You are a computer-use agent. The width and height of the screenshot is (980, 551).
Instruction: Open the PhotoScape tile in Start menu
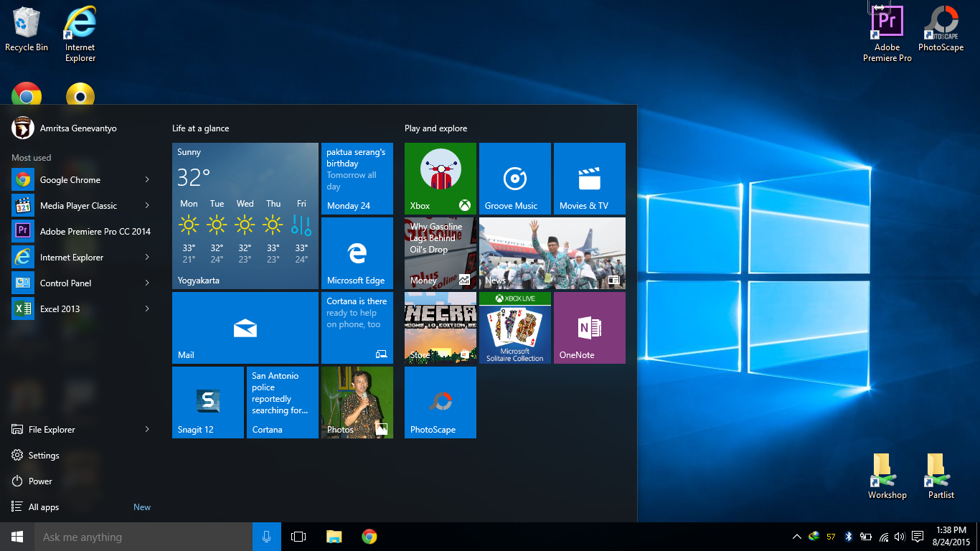440,402
